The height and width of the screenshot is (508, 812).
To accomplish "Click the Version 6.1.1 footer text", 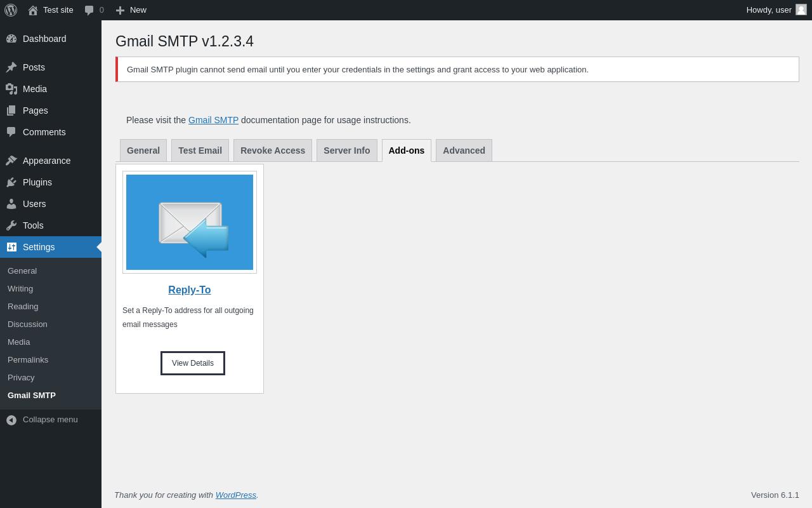I will [x=775, y=495].
